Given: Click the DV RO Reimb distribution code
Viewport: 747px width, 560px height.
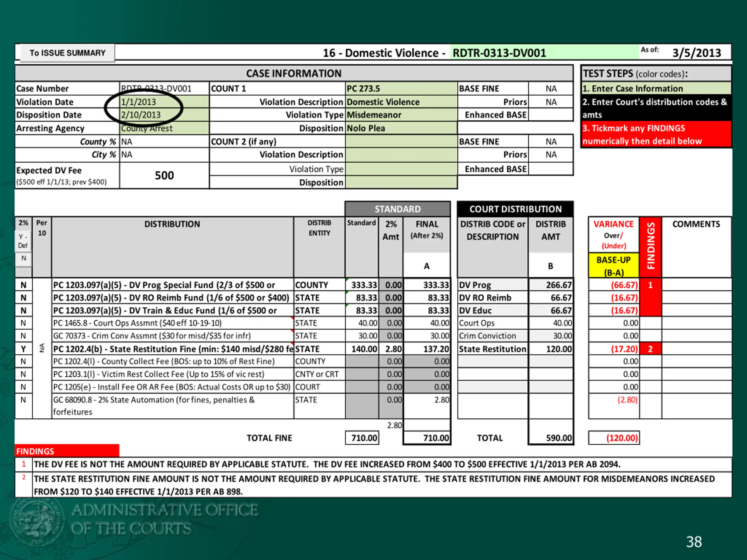Looking at the screenshot, I should coord(493,298).
